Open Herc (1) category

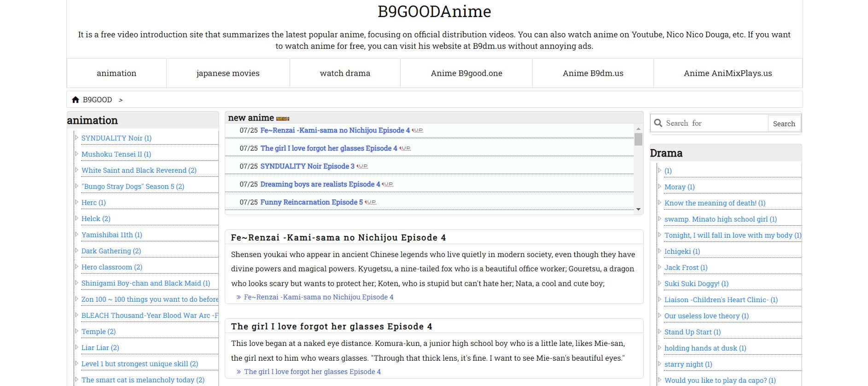coord(93,202)
